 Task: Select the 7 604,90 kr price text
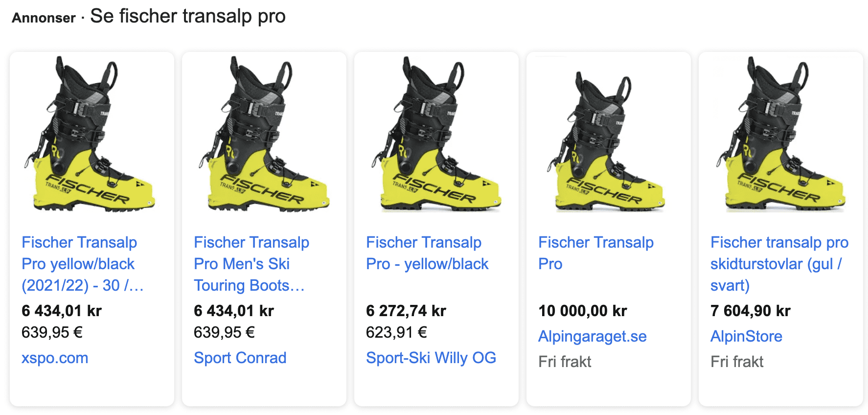click(x=750, y=311)
